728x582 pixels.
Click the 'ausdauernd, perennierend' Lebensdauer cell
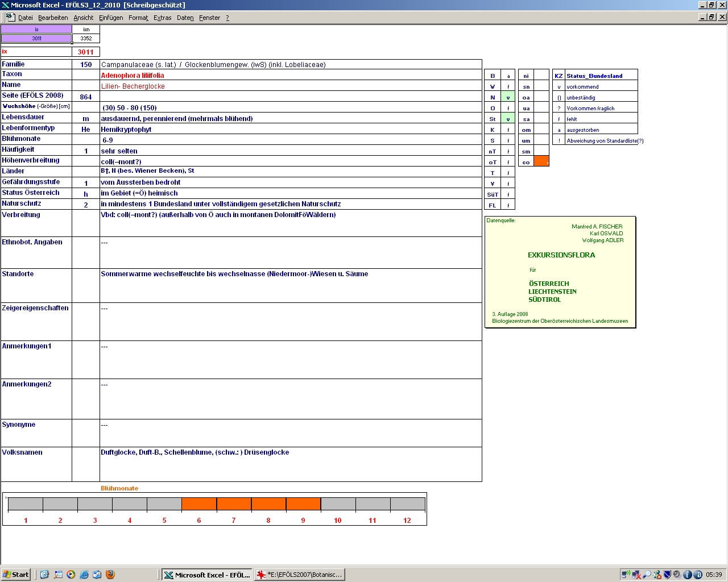point(291,118)
